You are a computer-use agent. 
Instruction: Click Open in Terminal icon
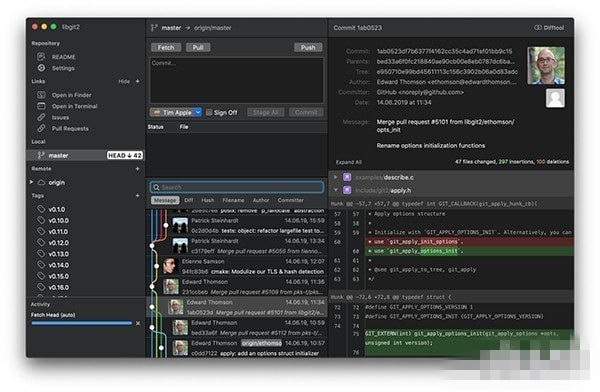click(41, 106)
